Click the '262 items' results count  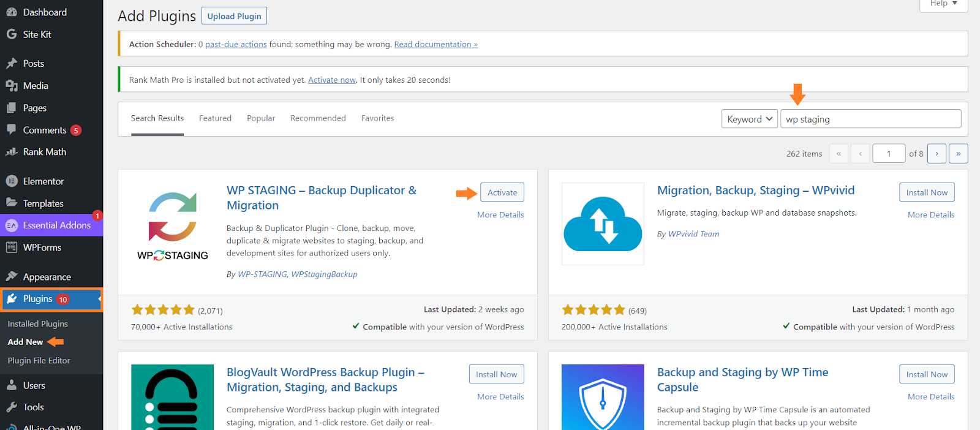coord(804,154)
